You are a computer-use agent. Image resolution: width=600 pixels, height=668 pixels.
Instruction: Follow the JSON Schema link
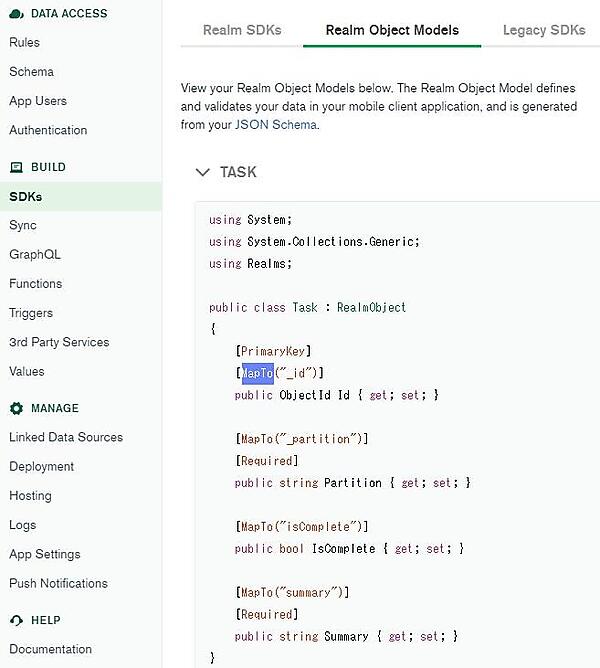[275, 125]
